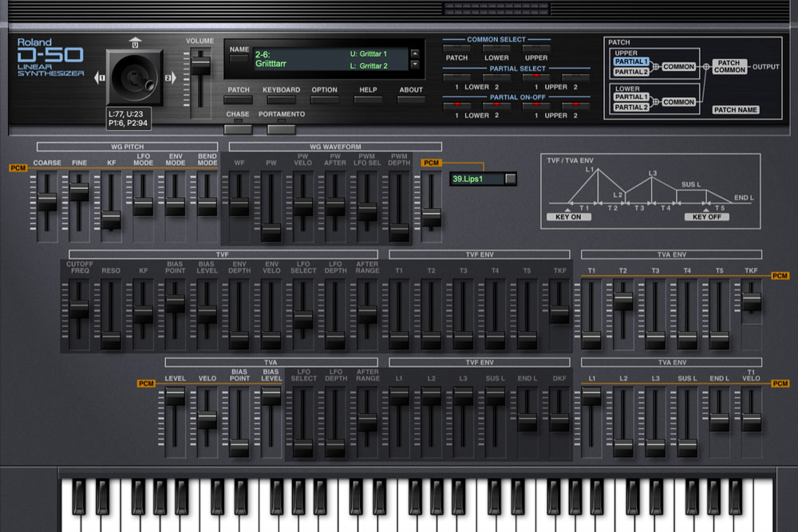This screenshot has width=798, height=532.
Task: Click the T1 VELO slider
Action: pos(752,423)
